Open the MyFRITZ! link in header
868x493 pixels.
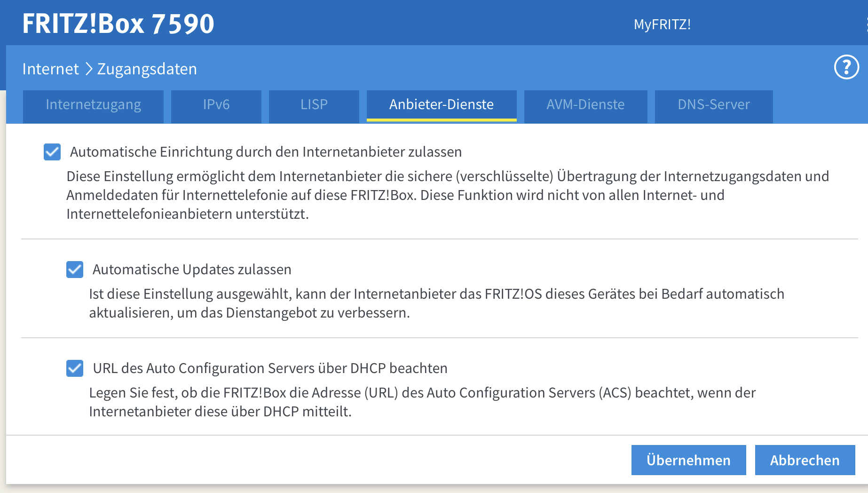[662, 24]
